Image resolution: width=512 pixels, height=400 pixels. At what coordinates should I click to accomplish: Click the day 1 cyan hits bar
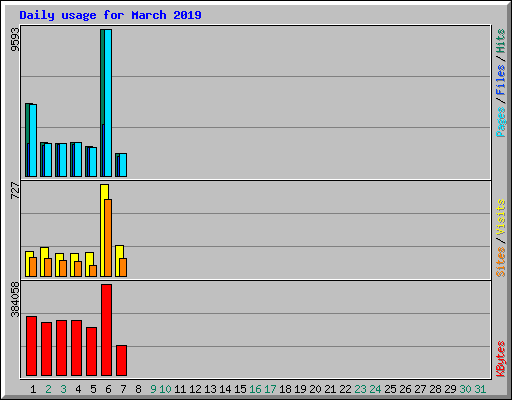(33, 140)
